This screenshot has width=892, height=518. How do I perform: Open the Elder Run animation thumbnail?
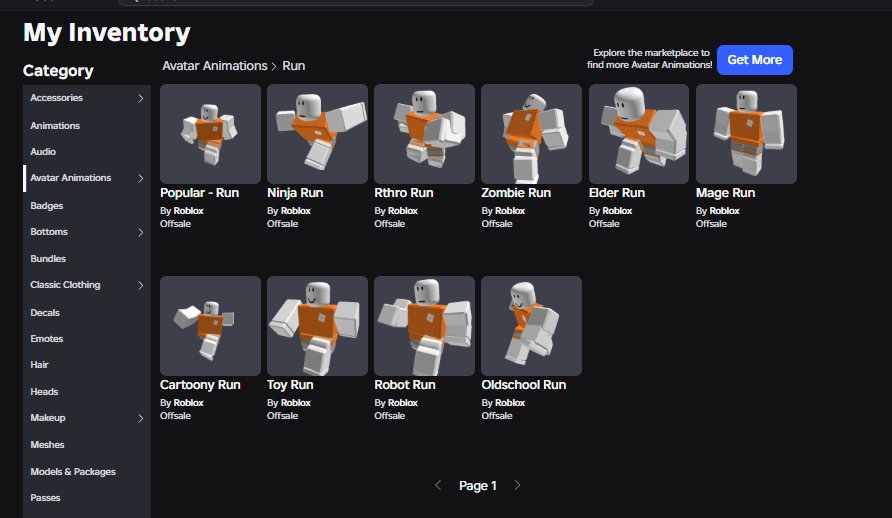click(x=639, y=134)
